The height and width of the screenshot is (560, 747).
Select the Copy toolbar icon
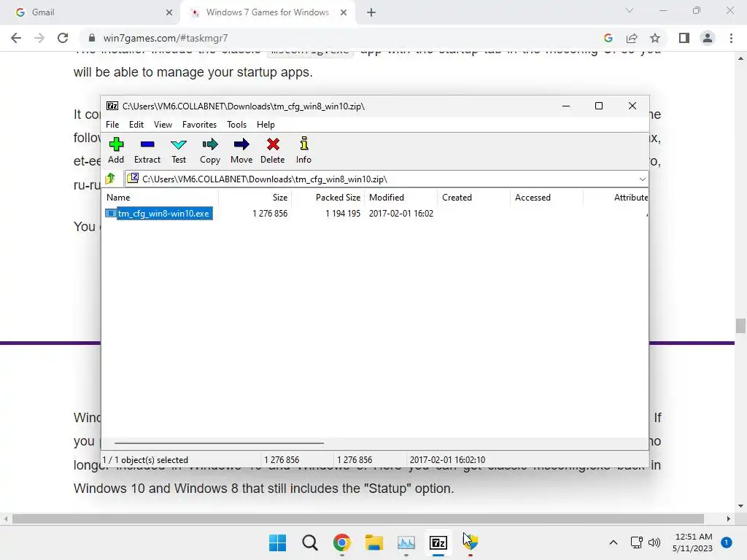pos(210,150)
